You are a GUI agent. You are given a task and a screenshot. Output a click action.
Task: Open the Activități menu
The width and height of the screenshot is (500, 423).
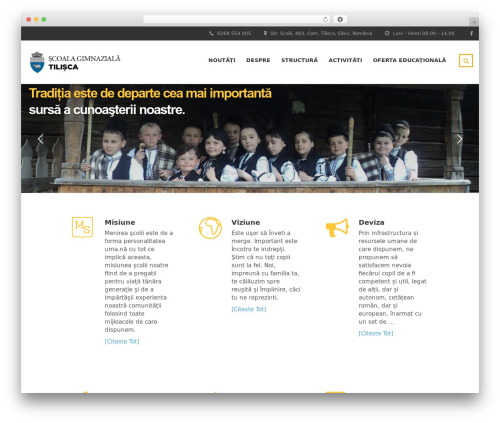345,60
